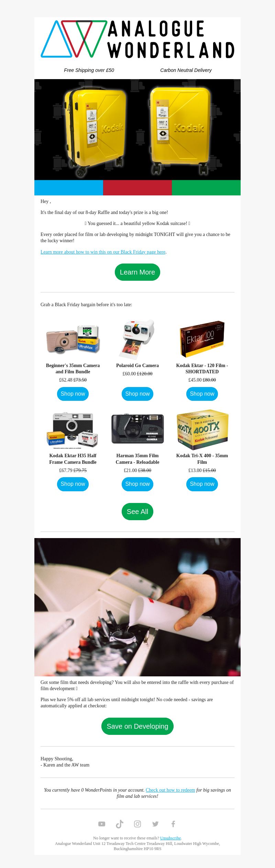Shop now for the Kodak Tri-X 400 film
Screen dimensions: 275x868
point(202,484)
